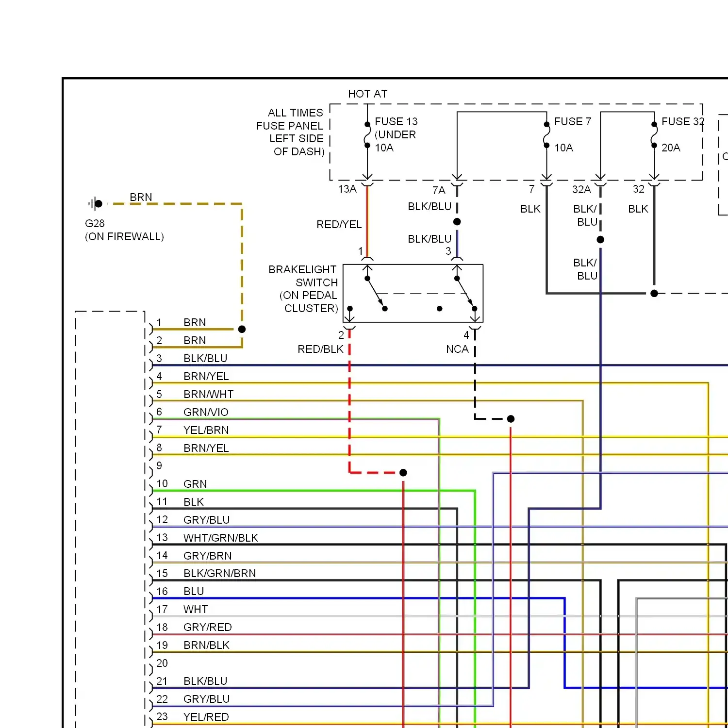
Task: Click the '20A' fuse rating text
Action: click(671, 148)
